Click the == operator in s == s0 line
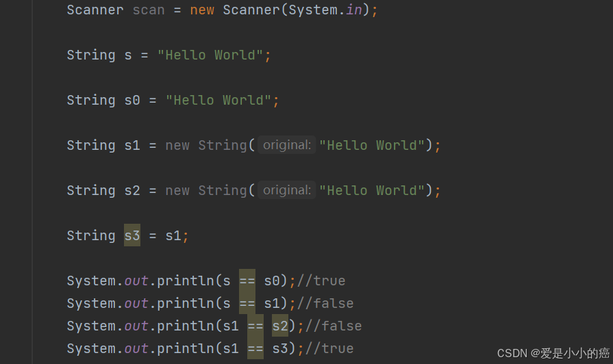This screenshot has height=364, width=613. point(247,281)
